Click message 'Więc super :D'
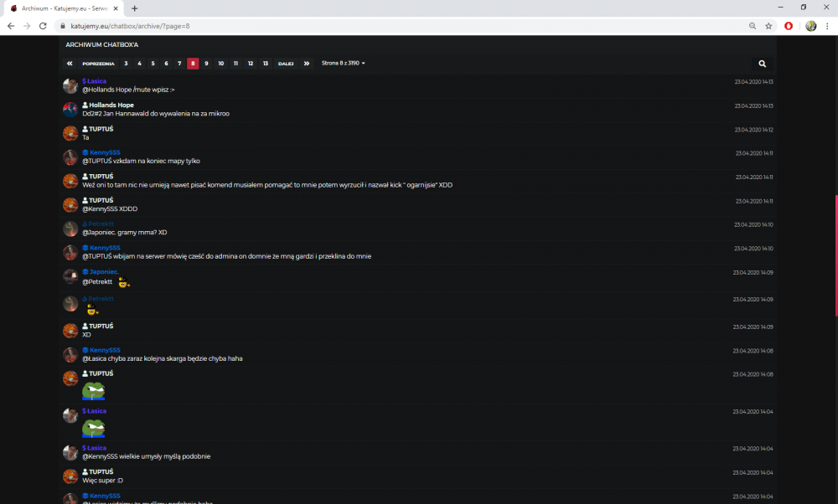 102,481
